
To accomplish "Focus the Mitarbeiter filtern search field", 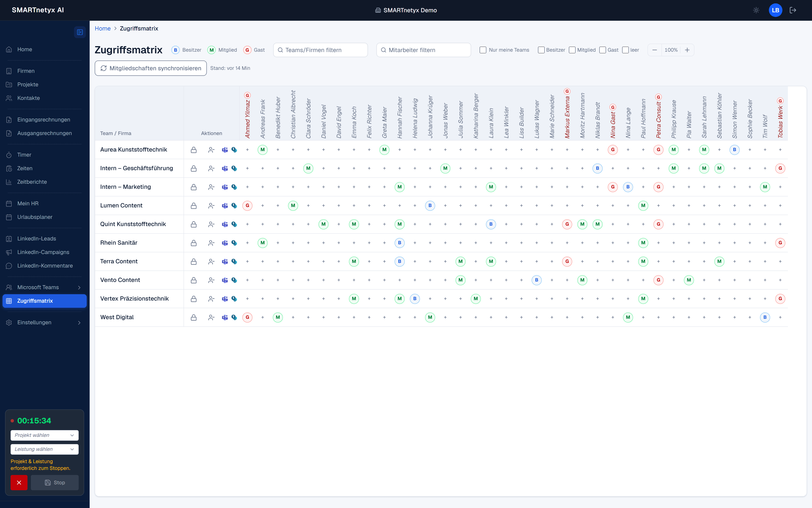I will [x=424, y=50].
